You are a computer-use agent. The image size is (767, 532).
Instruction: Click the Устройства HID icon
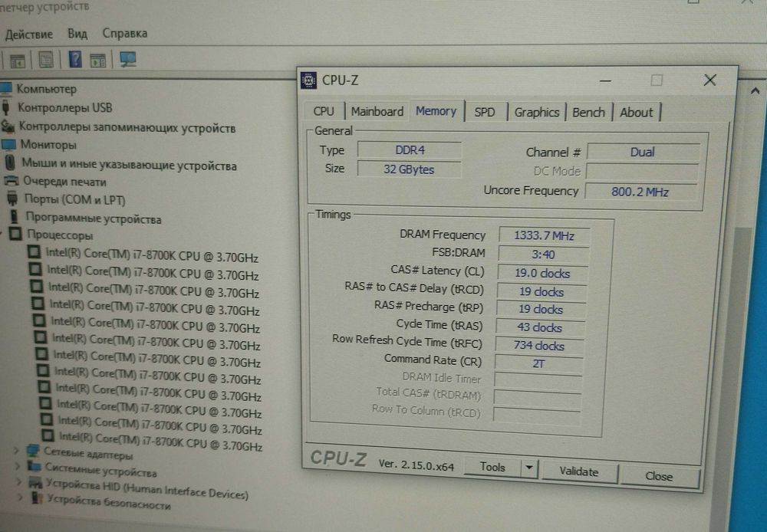click(35, 483)
